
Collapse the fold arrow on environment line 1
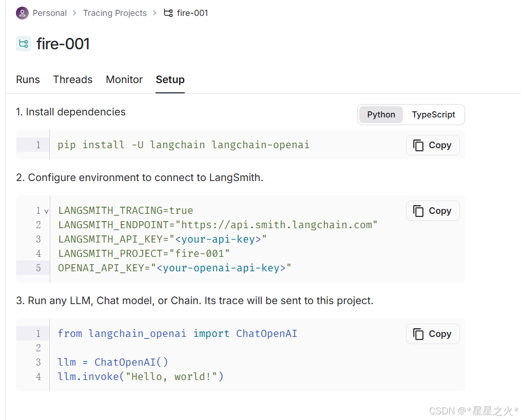point(46,211)
